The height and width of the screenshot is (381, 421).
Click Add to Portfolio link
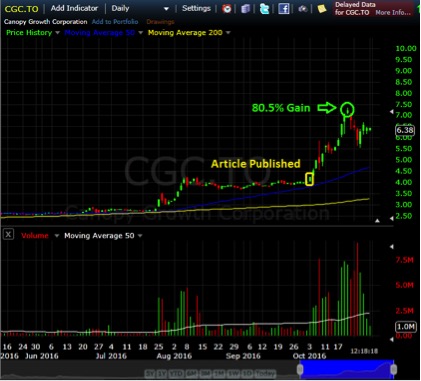[x=115, y=22]
